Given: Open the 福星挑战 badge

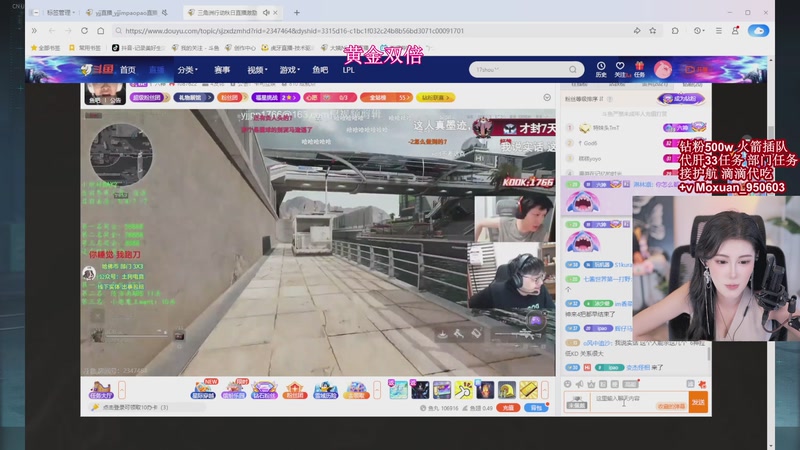Looking at the screenshot, I should pyautogui.click(x=276, y=97).
